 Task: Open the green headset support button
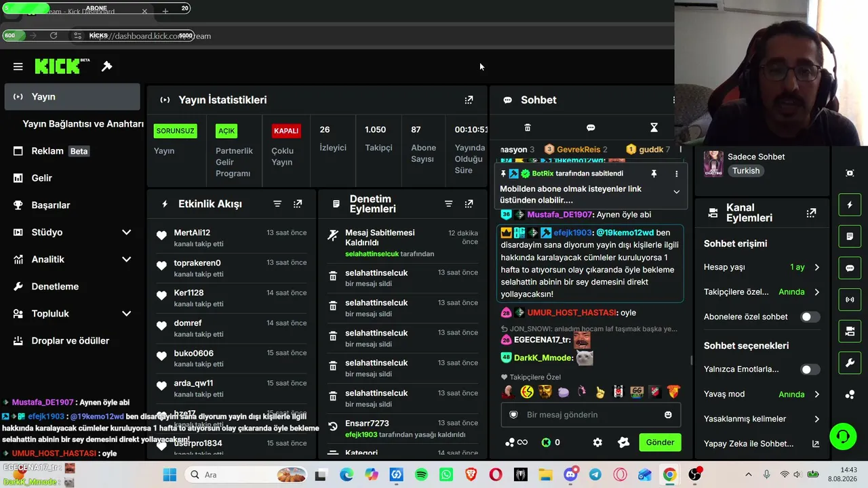(x=843, y=436)
